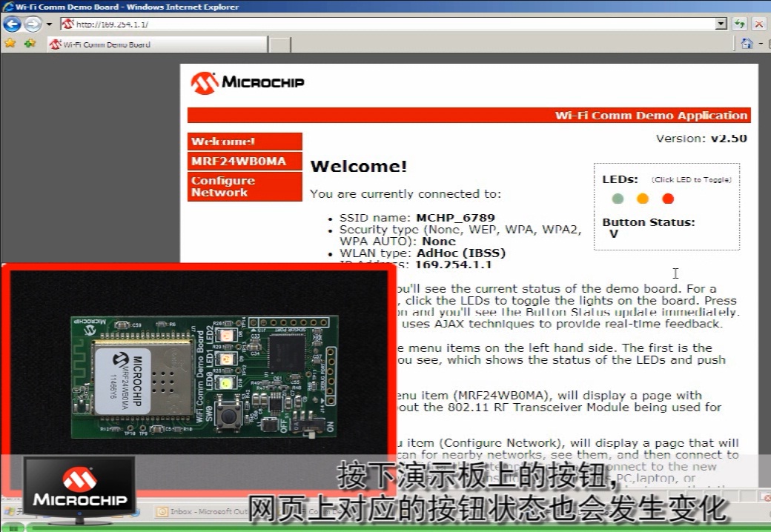Click the Wi-Fi Comm Demo Application banner

pos(469,116)
